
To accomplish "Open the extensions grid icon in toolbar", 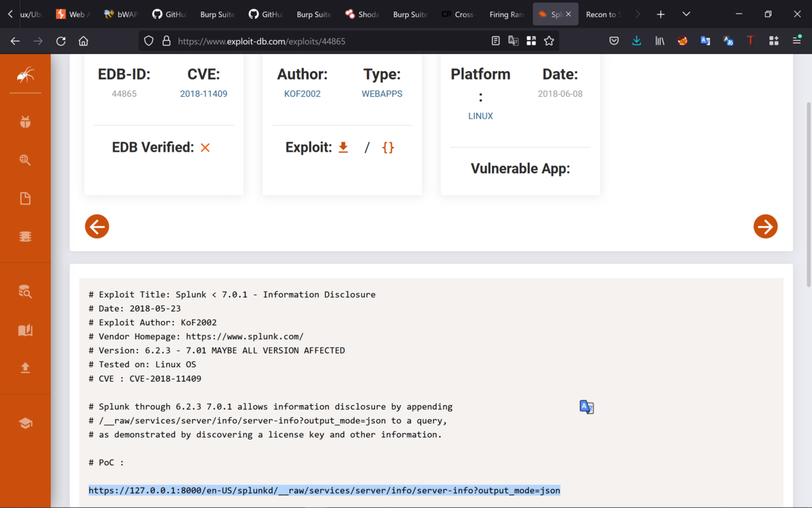I will (773, 41).
